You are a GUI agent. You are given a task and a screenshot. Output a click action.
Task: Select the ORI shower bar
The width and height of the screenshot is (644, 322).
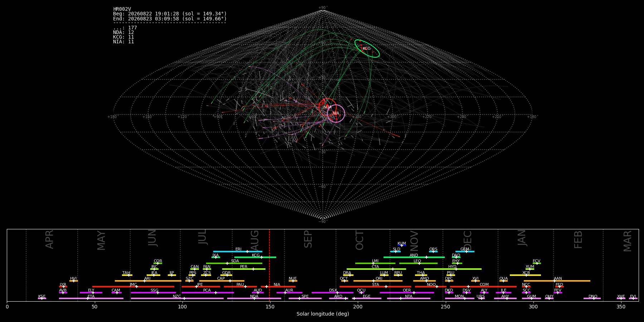pyautogui.click(x=378, y=281)
